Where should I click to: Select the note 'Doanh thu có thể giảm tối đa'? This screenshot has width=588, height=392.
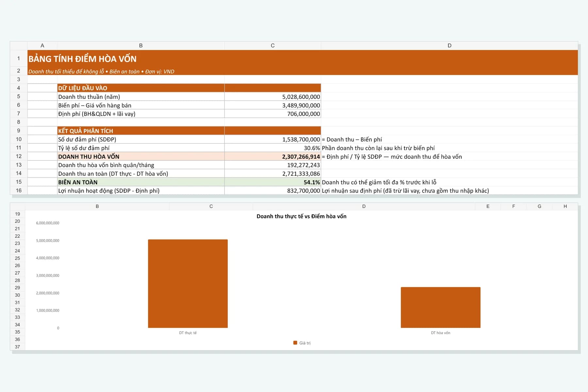coord(379,182)
